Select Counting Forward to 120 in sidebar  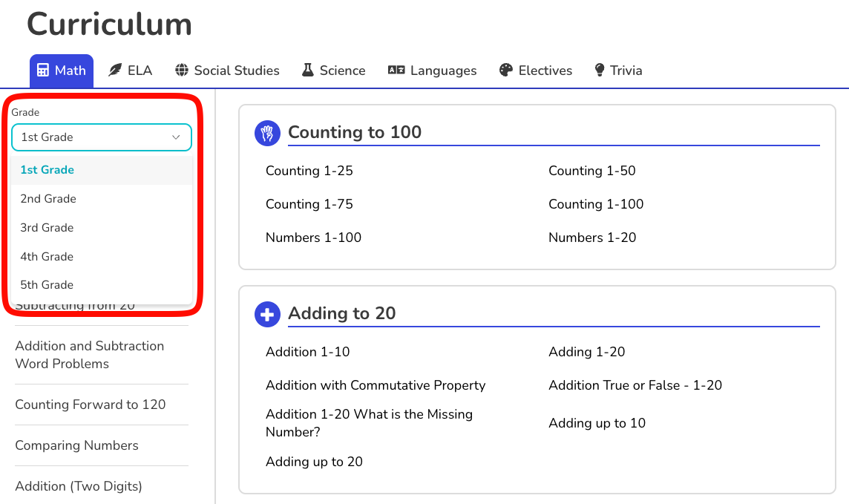click(91, 405)
